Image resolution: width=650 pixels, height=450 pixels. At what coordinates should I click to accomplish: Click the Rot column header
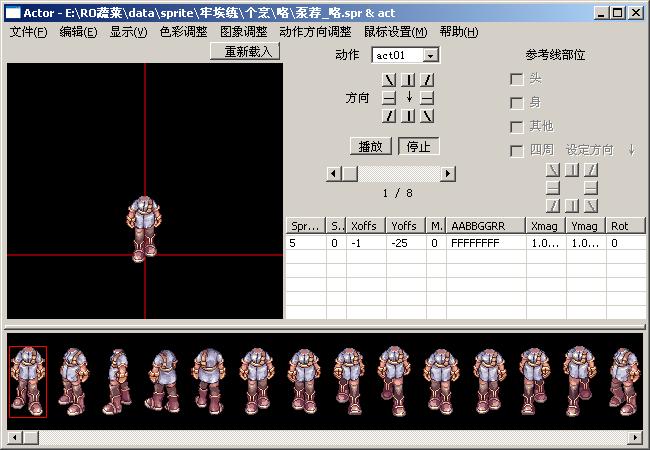pyautogui.click(x=626, y=226)
